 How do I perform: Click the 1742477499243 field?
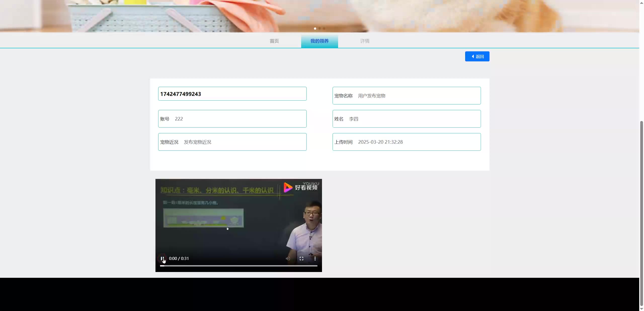(232, 94)
